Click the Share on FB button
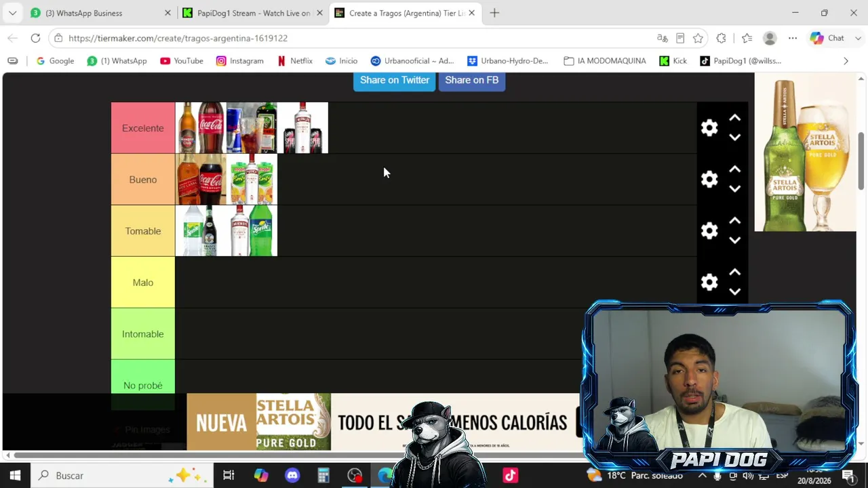Viewport: 868px width, 488px height. coord(471,80)
